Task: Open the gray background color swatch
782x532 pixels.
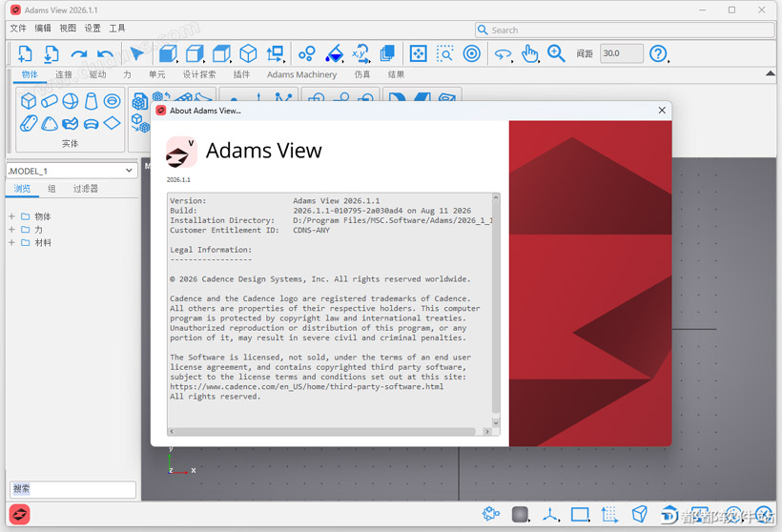Action: [520, 514]
